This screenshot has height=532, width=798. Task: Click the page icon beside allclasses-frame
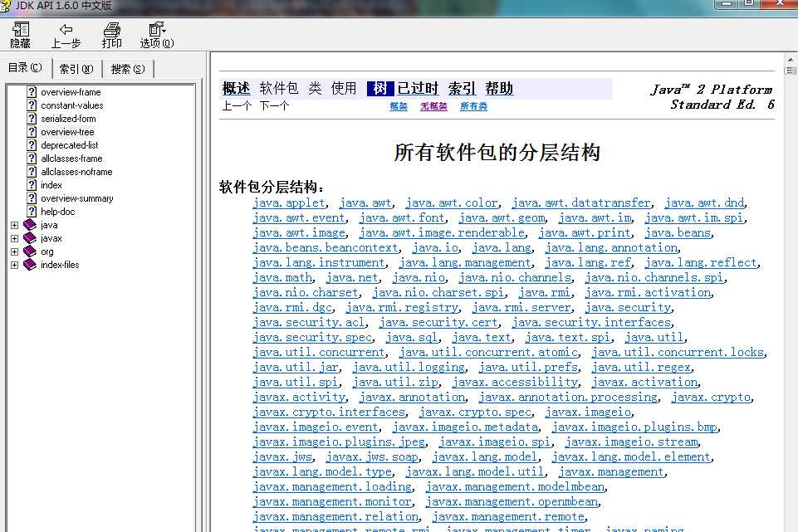click(32, 159)
